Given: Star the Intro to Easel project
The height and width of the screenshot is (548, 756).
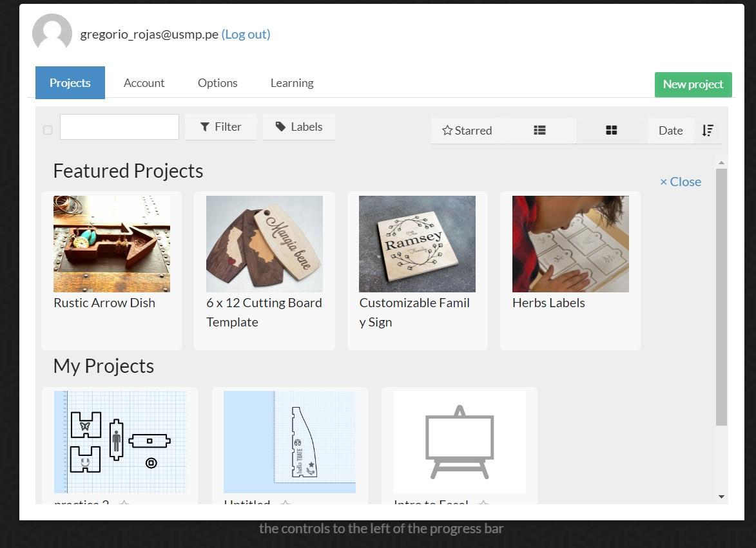Looking at the screenshot, I should point(483,502).
